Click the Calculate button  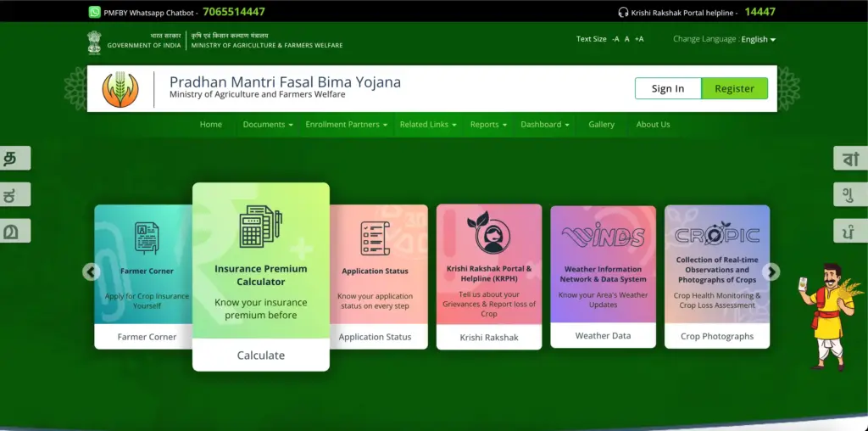click(x=261, y=355)
